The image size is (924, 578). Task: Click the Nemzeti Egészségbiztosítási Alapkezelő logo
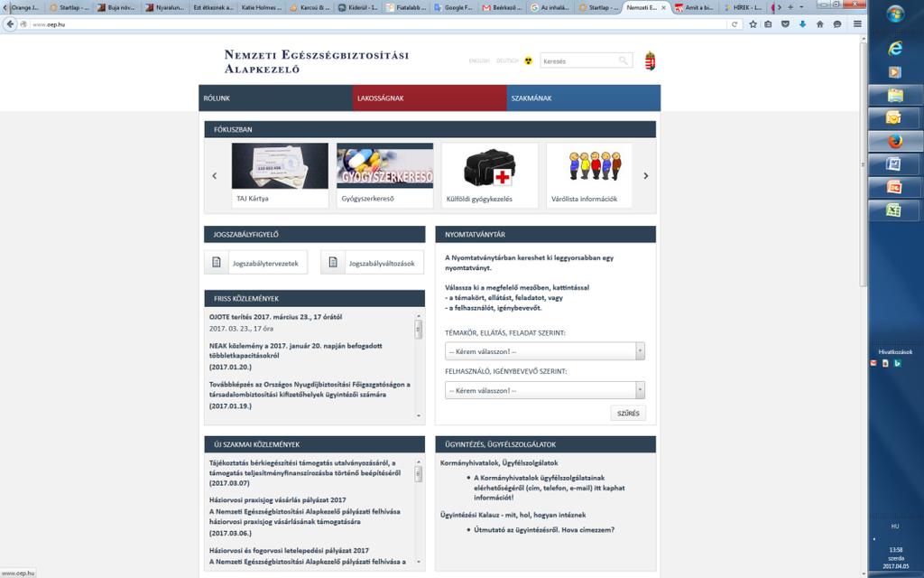[317, 61]
